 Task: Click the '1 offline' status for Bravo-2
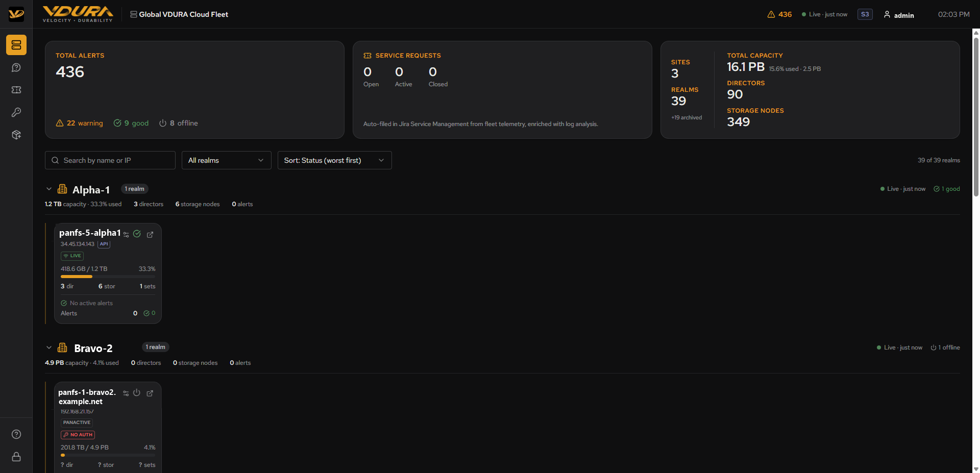click(x=945, y=347)
